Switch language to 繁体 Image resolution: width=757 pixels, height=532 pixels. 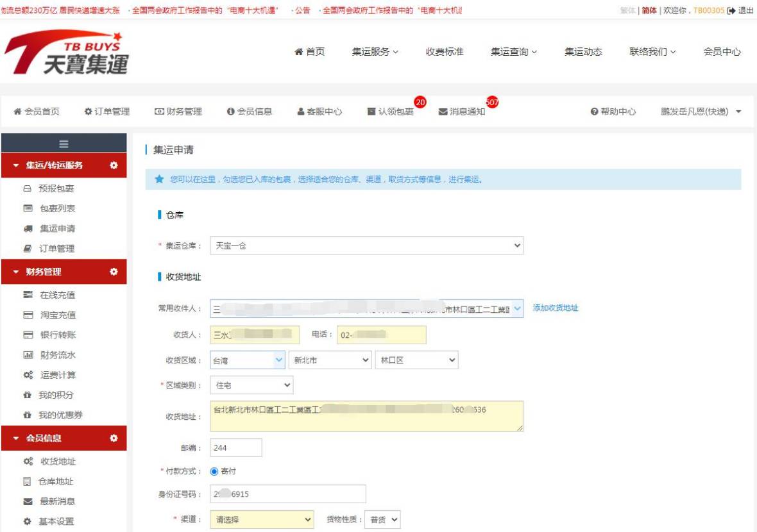coord(627,10)
